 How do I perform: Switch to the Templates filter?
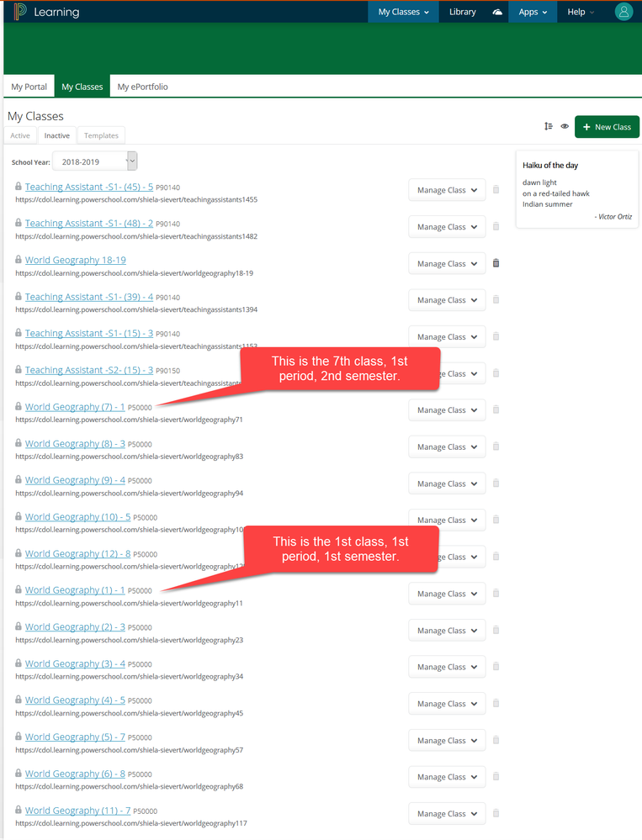point(101,135)
